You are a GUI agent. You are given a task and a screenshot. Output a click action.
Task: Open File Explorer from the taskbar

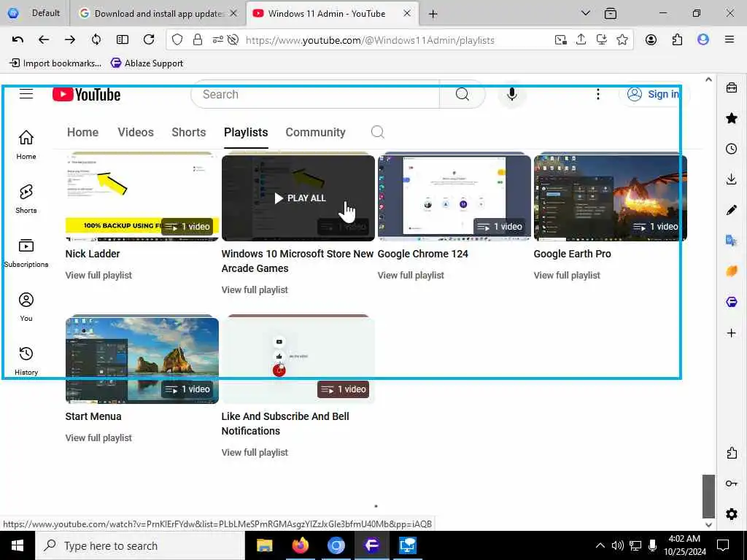[264, 545]
